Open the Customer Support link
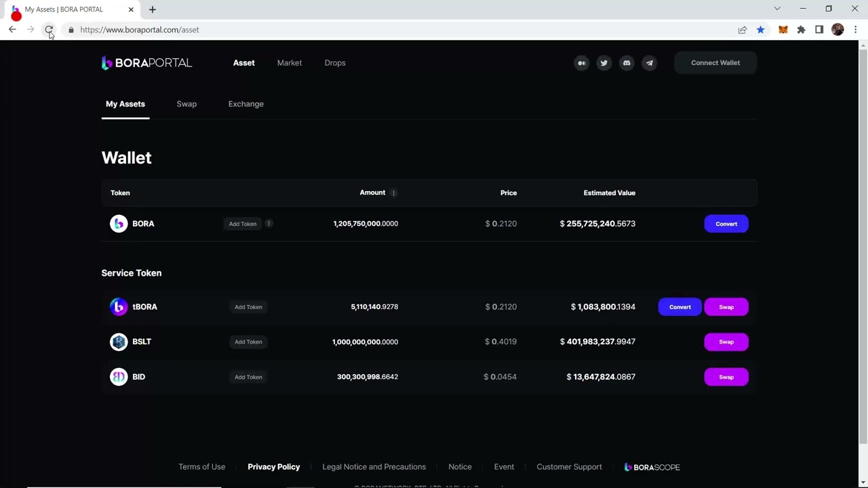Viewport: 868px width, 488px height. point(569,467)
